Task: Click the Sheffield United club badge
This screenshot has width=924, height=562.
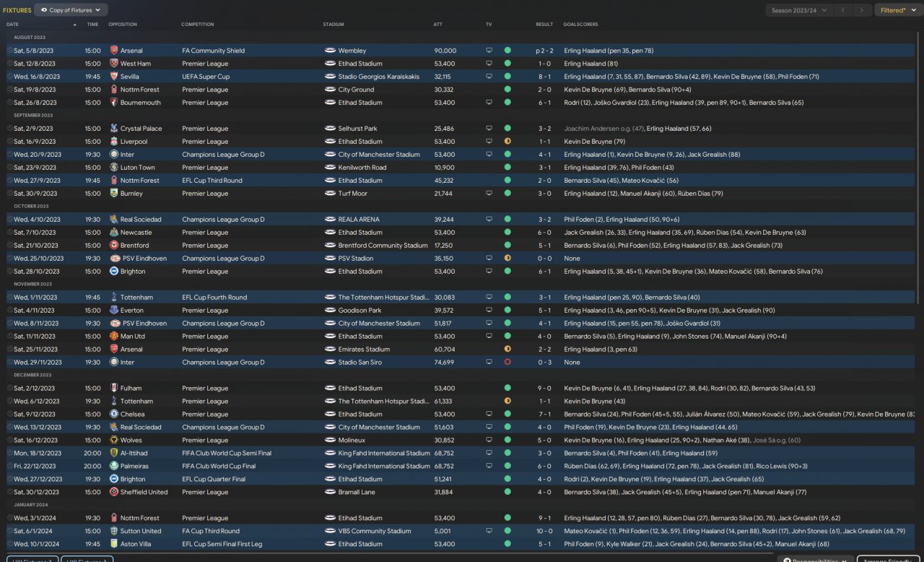Action: (x=113, y=493)
